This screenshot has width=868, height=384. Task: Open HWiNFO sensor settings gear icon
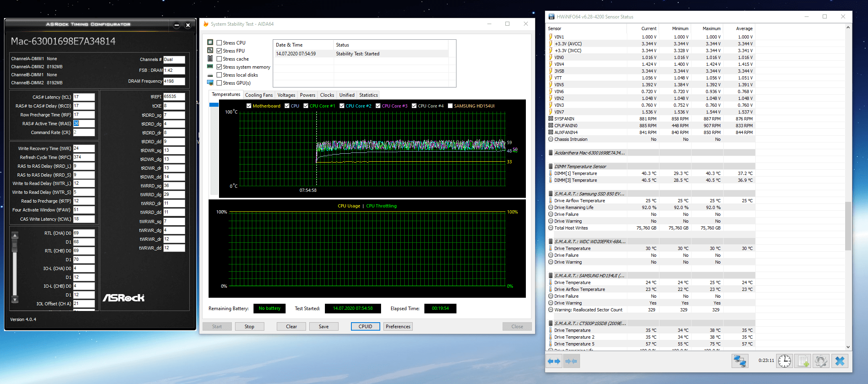821,361
